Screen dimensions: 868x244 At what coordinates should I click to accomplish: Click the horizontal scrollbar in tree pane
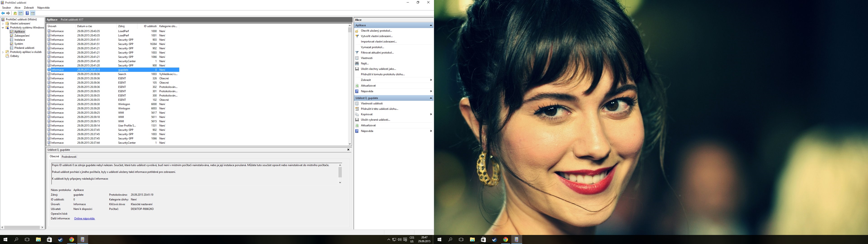pyautogui.click(x=22, y=228)
